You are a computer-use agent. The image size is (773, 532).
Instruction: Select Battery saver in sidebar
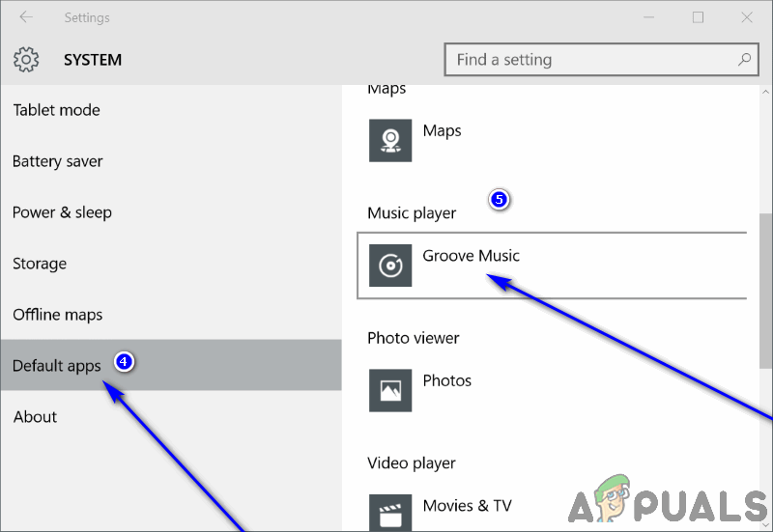tap(57, 161)
